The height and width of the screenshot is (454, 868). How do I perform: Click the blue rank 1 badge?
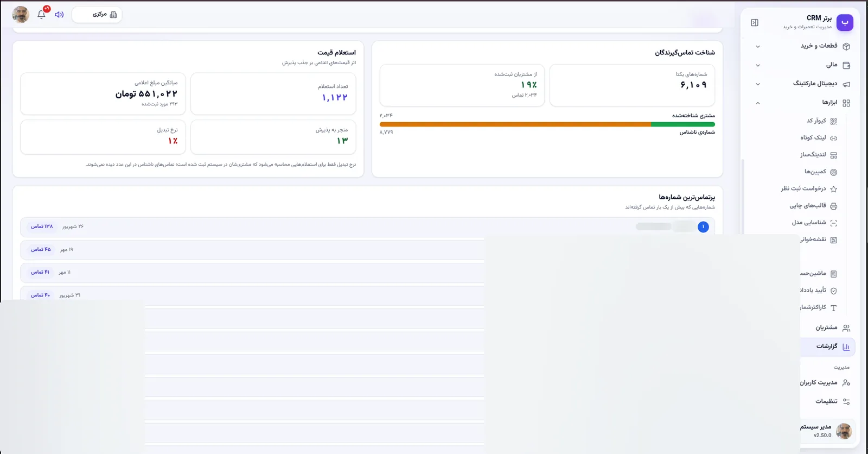(x=703, y=227)
